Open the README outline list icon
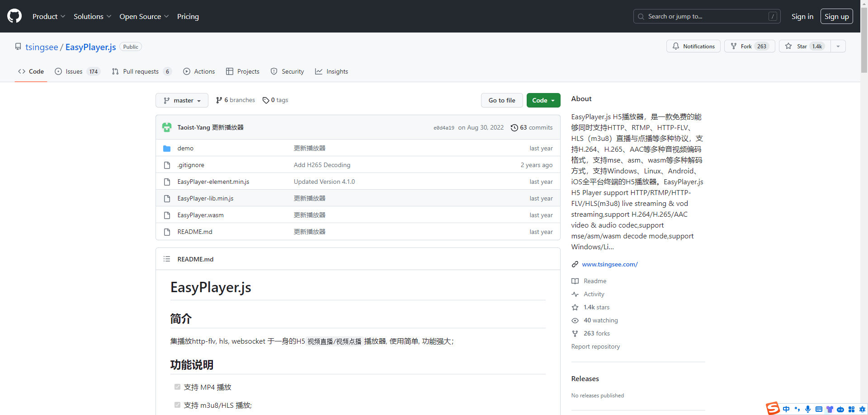The image size is (868, 415). tap(167, 259)
